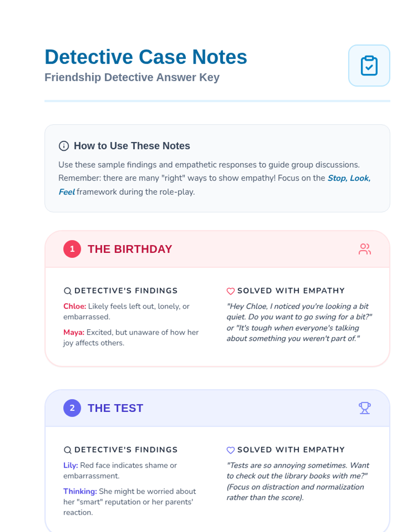Click the How to Use These Notes heading
399x532 pixels.
[132, 146]
